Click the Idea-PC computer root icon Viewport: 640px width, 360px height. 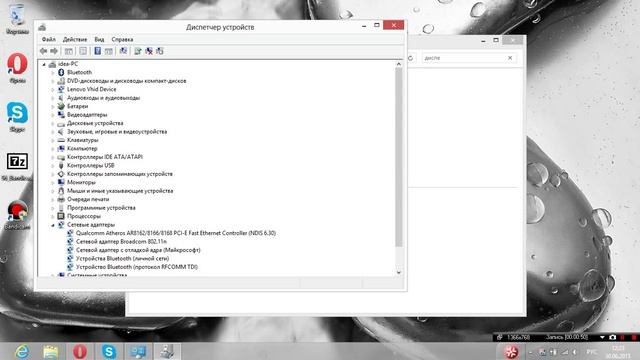click(52, 64)
